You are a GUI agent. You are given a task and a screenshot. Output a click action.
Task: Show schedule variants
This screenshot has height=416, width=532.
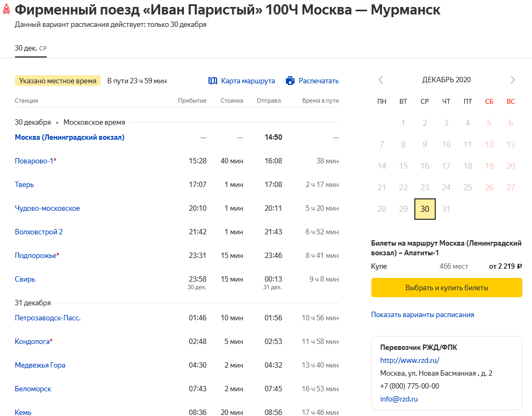(422, 314)
